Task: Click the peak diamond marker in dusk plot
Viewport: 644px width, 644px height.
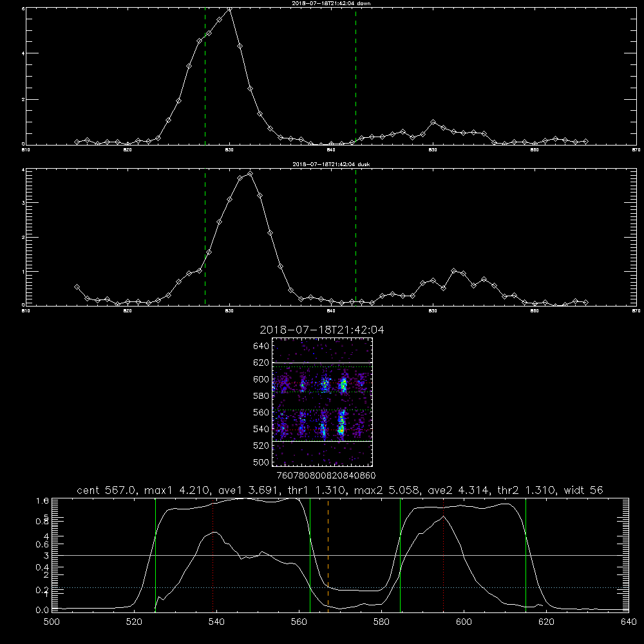Action: (x=250, y=174)
